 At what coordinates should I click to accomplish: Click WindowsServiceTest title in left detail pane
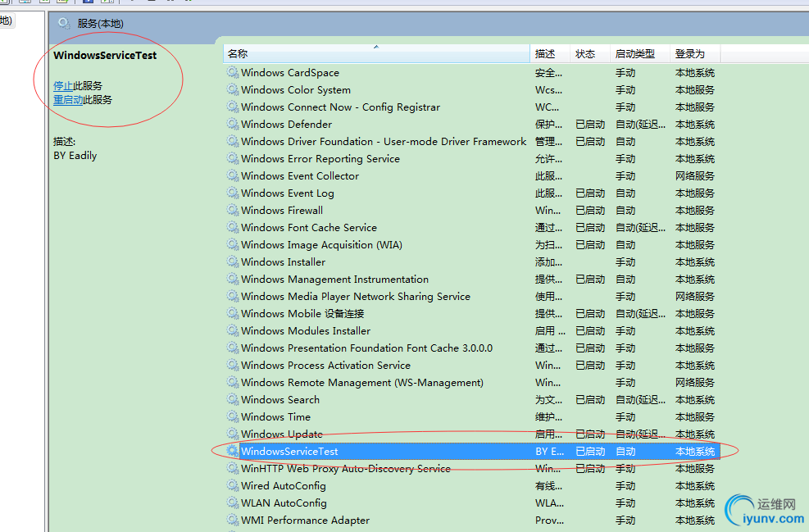point(105,55)
